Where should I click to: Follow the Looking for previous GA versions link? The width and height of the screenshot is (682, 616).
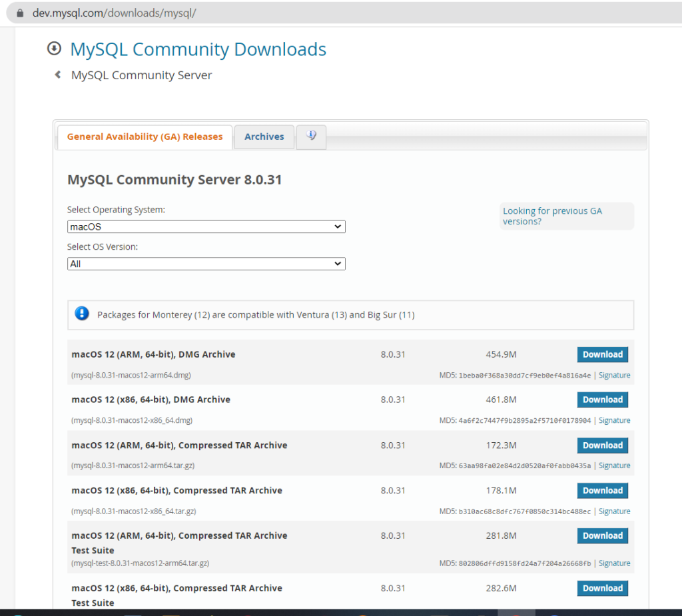[x=552, y=216]
